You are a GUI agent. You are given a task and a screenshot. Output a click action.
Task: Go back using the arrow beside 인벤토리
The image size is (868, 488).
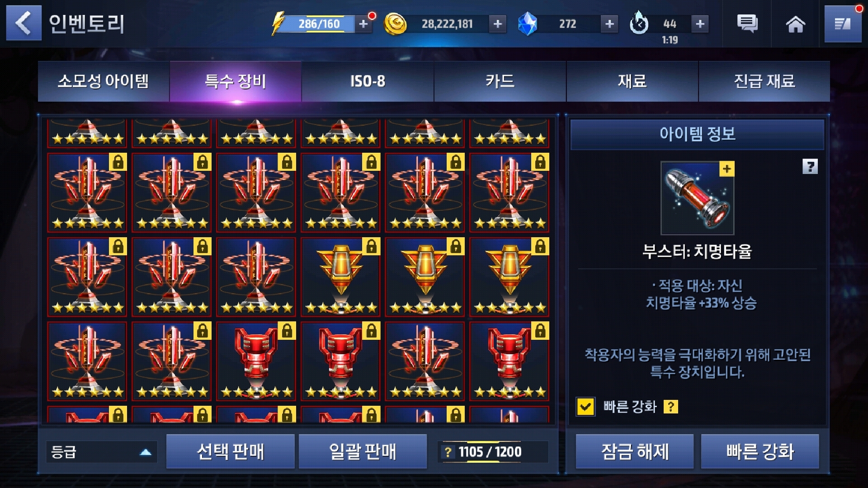coord(24,23)
